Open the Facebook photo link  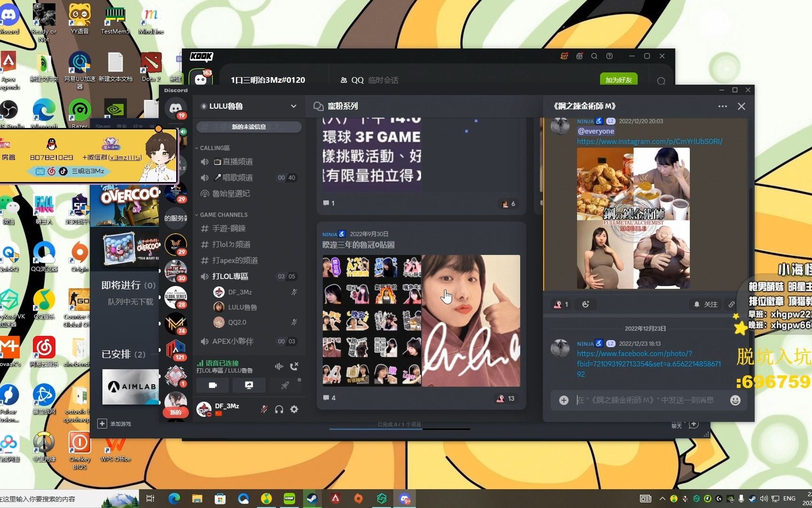coord(648,364)
